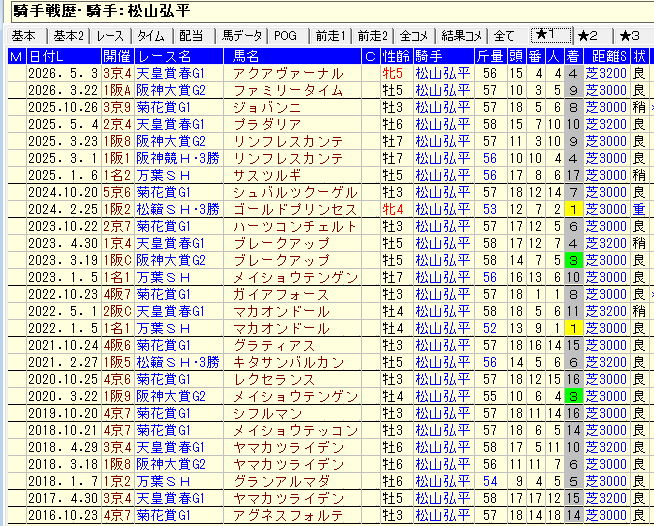Open 松籟SH·3勝 race dated 2024.2.25
The image size is (654, 526).
pos(178,209)
